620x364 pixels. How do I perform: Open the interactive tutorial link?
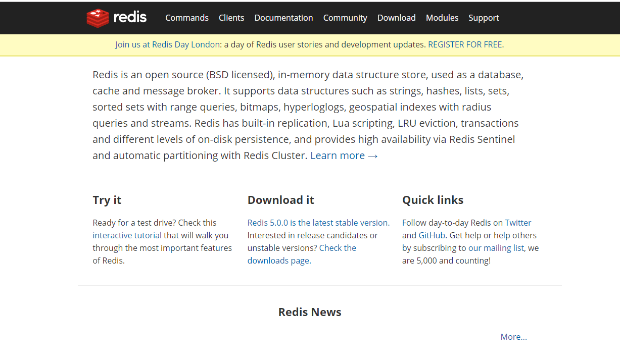[x=127, y=235]
